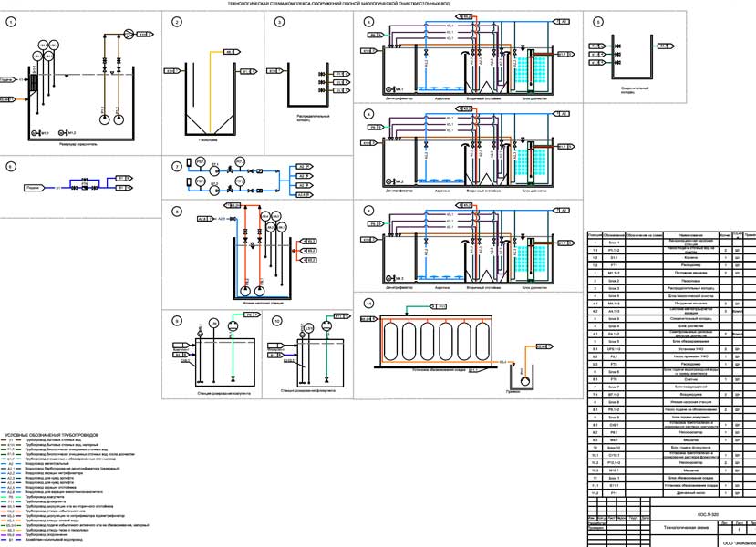The width and height of the screenshot is (756, 547).
Task: Select the Условные обозначения трубопроводов legend heading
Action: [52, 435]
